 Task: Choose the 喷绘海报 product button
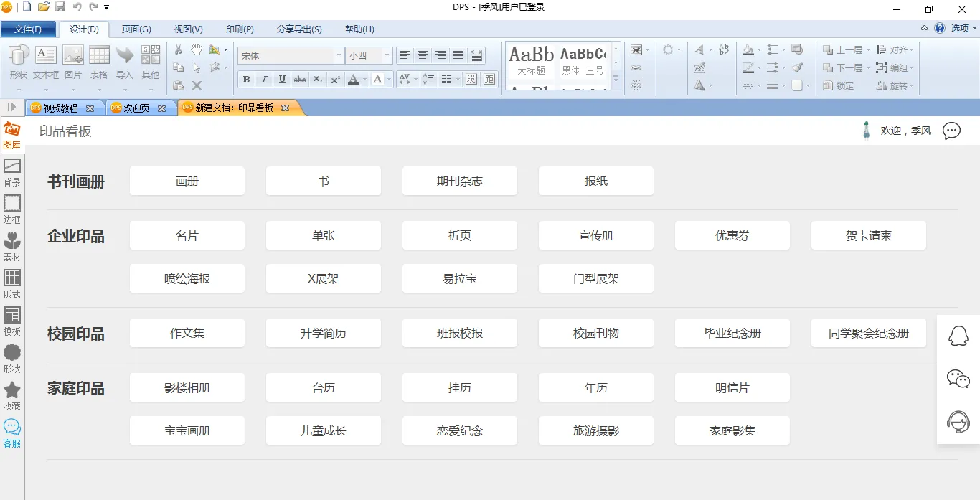187,279
